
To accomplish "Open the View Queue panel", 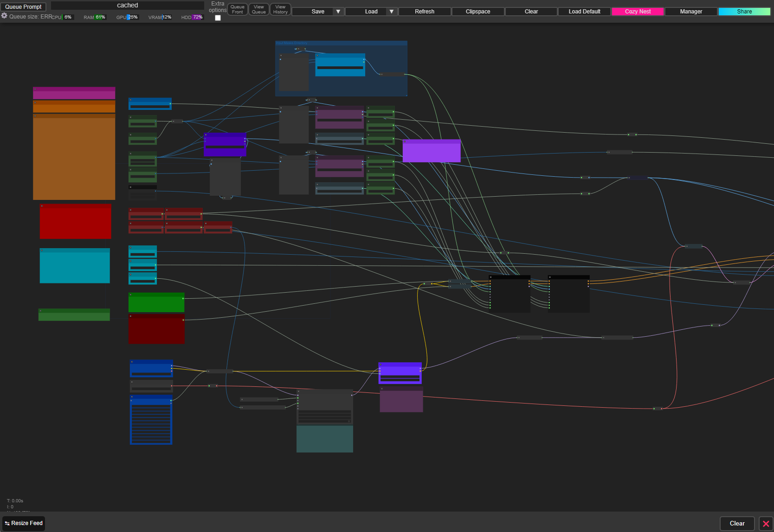I will pos(259,9).
